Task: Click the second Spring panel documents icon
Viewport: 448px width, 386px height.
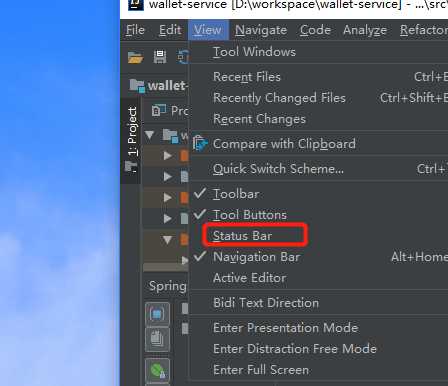Action: pyautogui.click(x=157, y=340)
